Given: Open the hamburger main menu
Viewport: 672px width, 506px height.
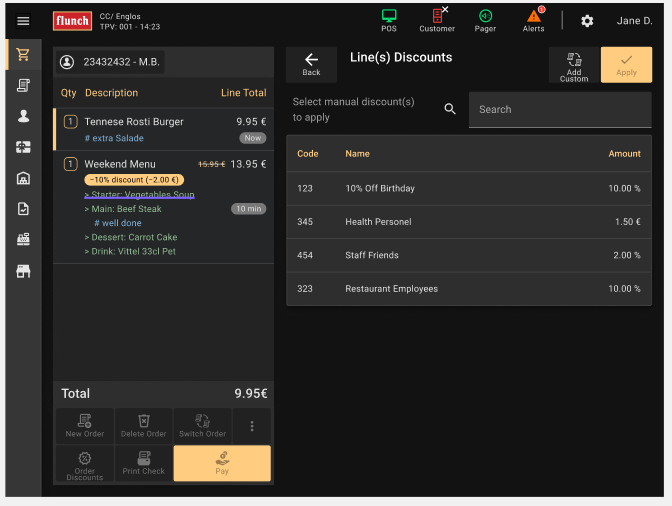Looking at the screenshot, I should point(23,21).
